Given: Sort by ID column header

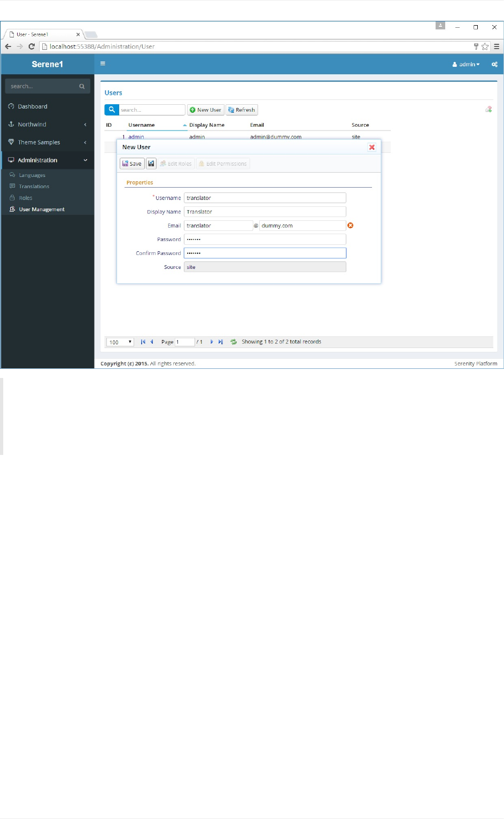Looking at the screenshot, I should click(x=109, y=125).
